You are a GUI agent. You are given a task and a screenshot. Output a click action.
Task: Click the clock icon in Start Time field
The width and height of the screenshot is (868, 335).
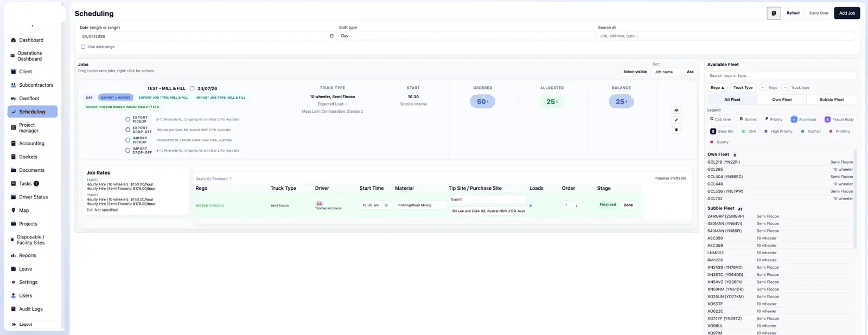click(386, 205)
